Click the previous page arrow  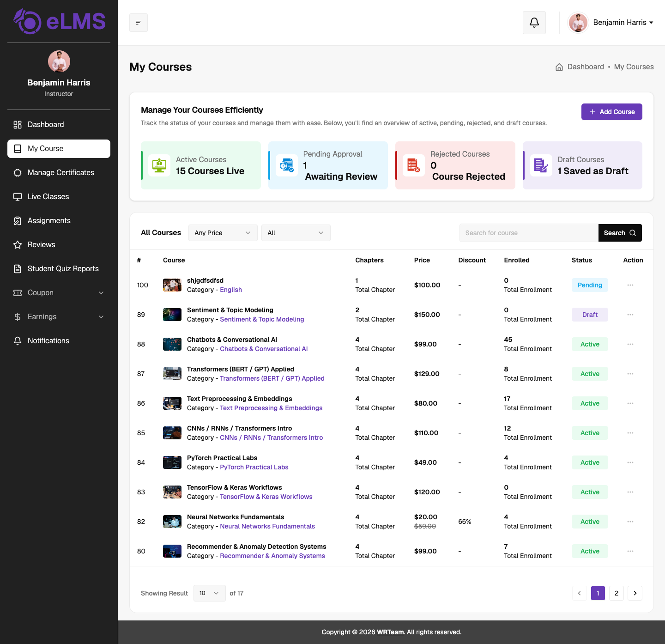tap(580, 593)
